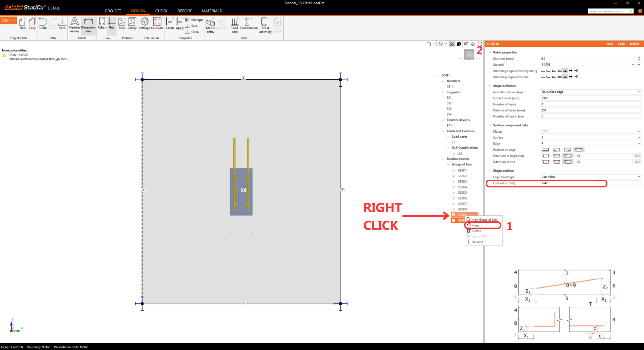
Task: Add a new Rebar assembly
Action: point(265,26)
